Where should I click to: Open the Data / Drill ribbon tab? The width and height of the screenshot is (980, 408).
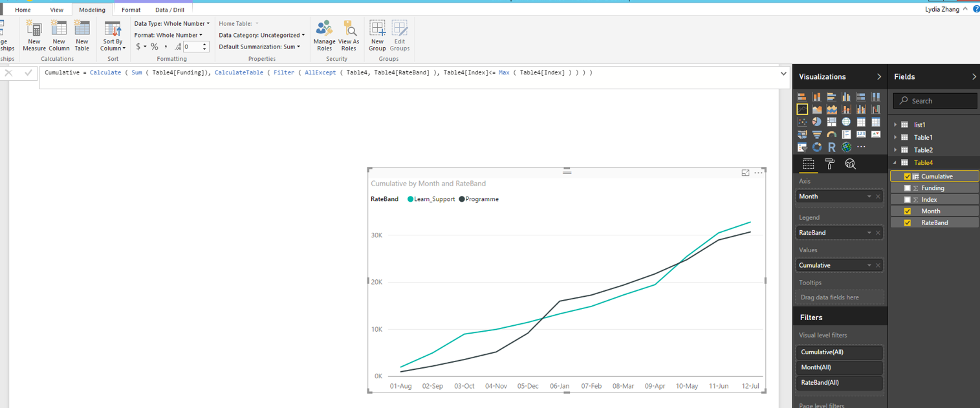tap(169, 10)
